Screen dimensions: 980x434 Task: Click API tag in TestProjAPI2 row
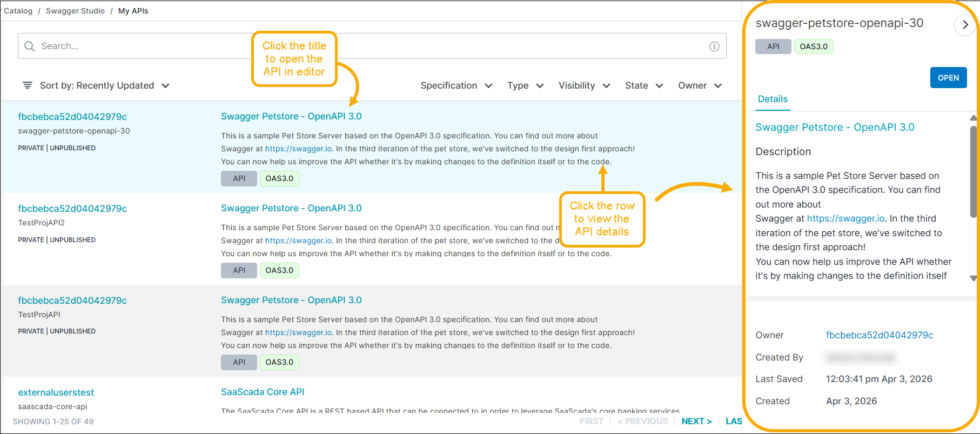(x=239, y=270)
